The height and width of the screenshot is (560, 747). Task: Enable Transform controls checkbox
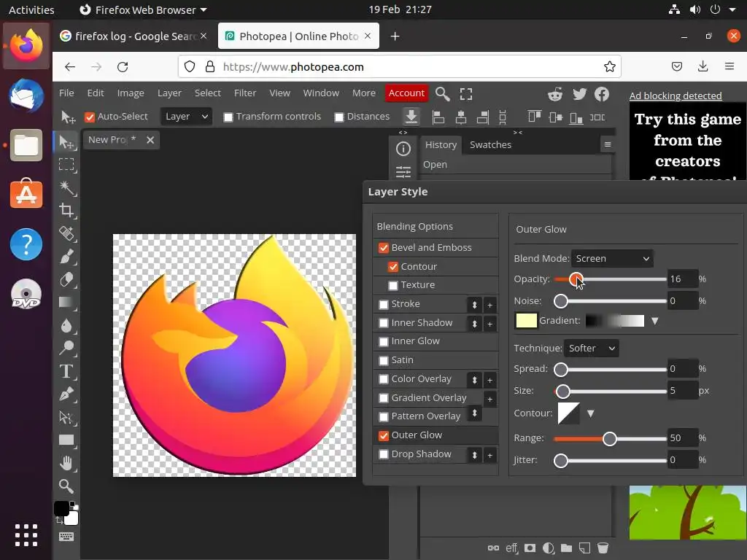coord(228,117)
